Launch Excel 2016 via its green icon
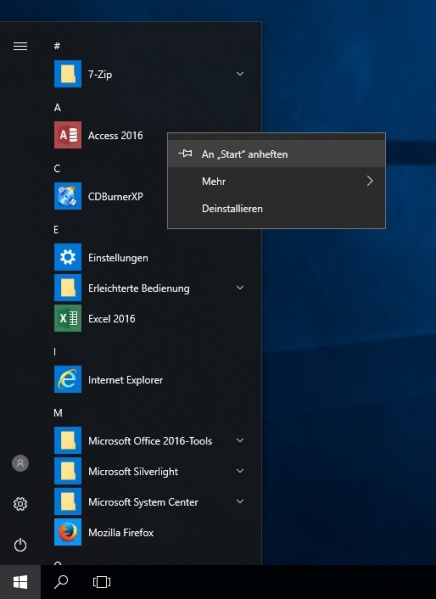Screen dimensions: 436x599 tap(68, 318)
